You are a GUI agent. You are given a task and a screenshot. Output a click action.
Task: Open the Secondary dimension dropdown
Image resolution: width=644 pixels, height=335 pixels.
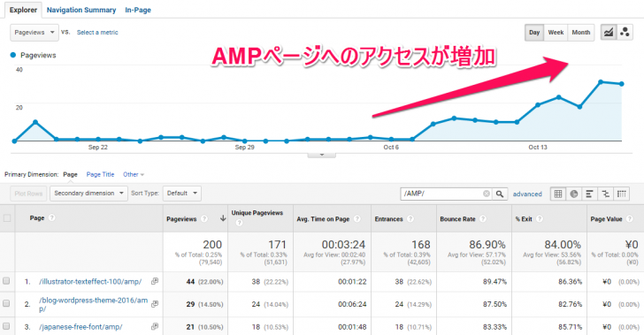tap(88, 193)
